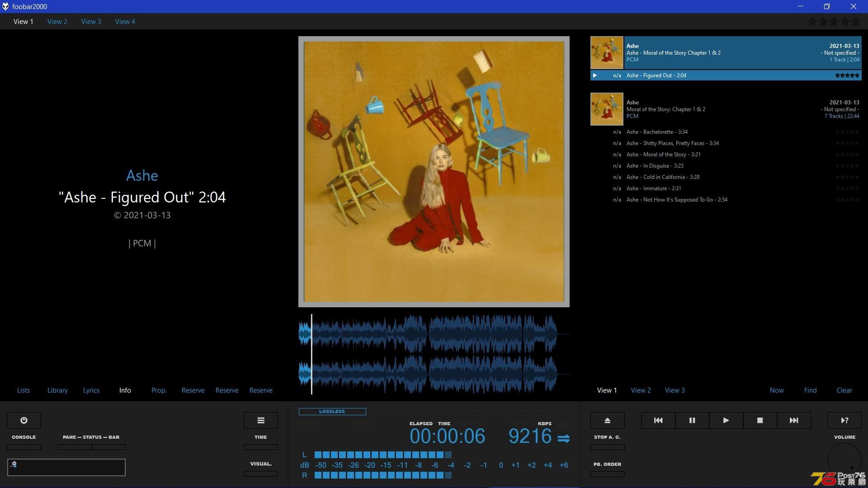Click the Find link

811,390
